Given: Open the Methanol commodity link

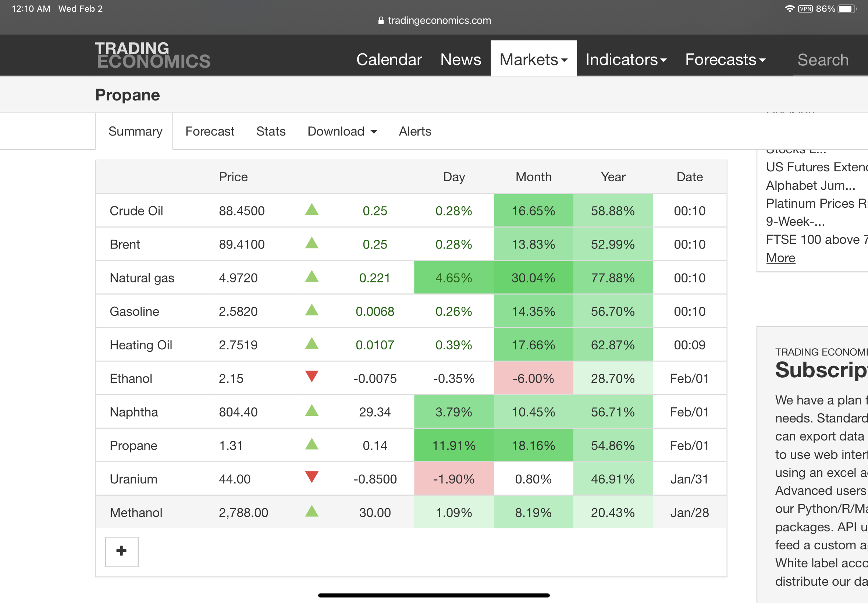Looking at the screenshot, I should [x=136, y=512].
